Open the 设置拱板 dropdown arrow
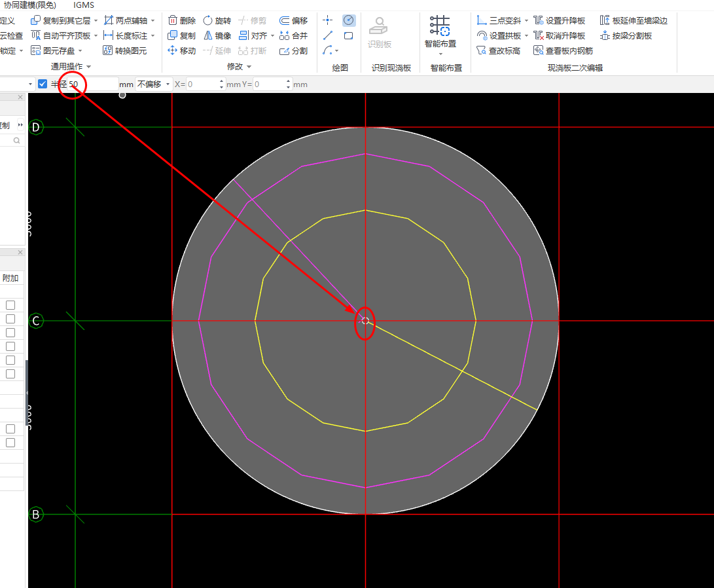The width and height of the screenshot is (714, 588). (526, 35)
